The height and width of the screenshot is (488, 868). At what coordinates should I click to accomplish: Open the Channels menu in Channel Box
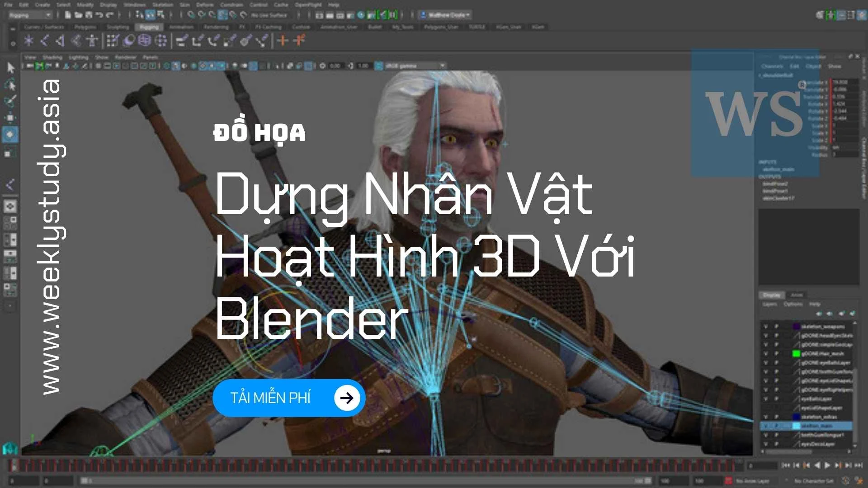coord(772,66)
